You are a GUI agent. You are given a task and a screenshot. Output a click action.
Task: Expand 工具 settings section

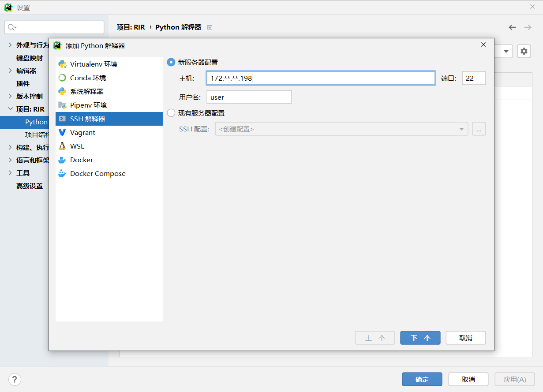pyautogui.click(x=10, y=173)
